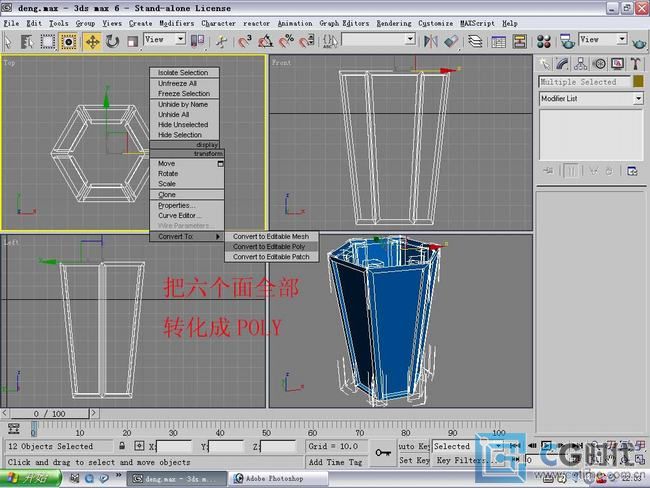The image size is (650, 488).
Task: Click Add Time Tag
Action: point(335,462)
